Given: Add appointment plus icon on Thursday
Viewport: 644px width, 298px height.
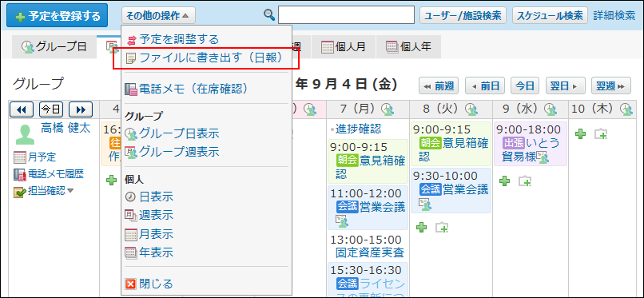Looking at the screenshot, I should pos(580,134).
